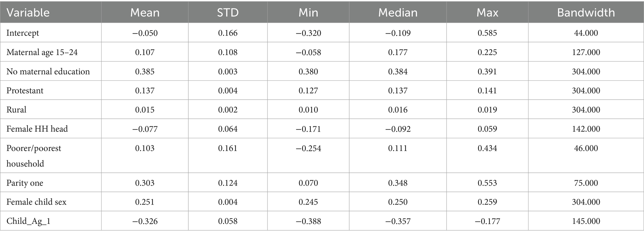Select the Protestant row label
Viewport: 644px width, 236px height.
25,91
